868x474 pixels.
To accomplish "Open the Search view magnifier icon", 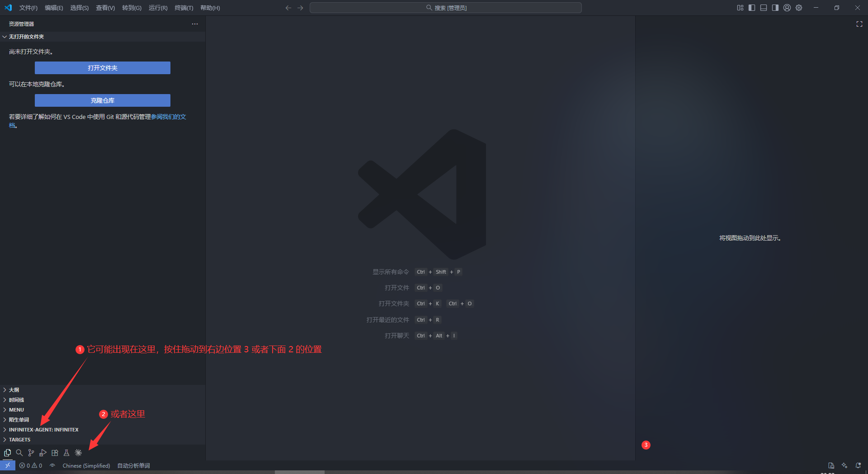I will pos(19,453).
